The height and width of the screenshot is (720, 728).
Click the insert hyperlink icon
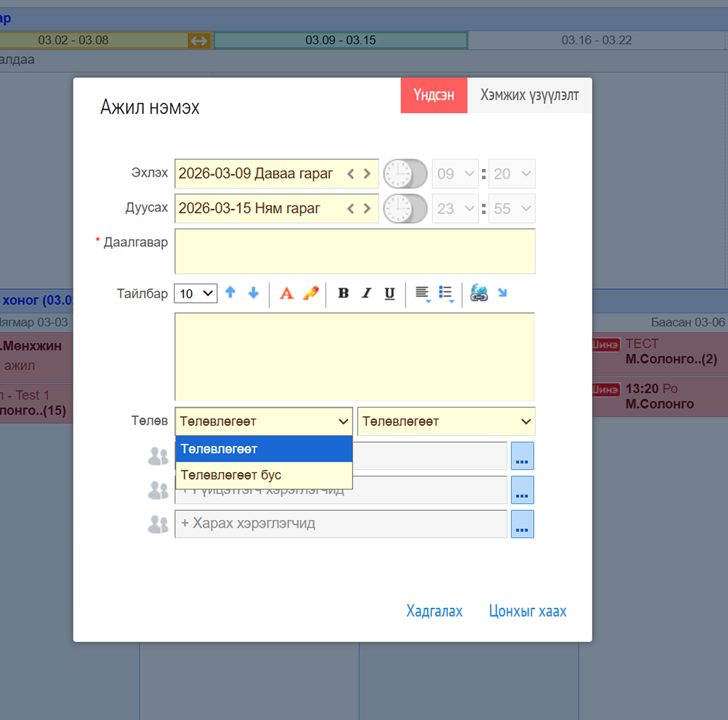[x=478, y=293]
